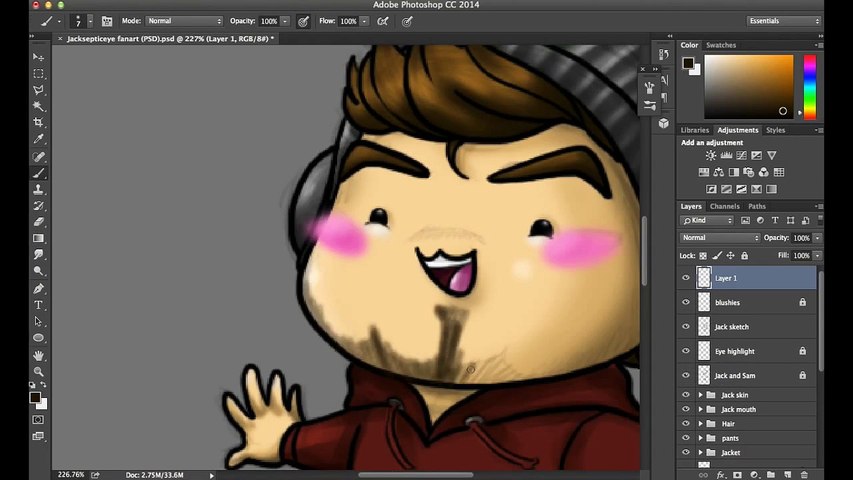The height and width of the screenshot is (480, 853).
Task: Switch to the Channels tab
Action: [724, 207]
